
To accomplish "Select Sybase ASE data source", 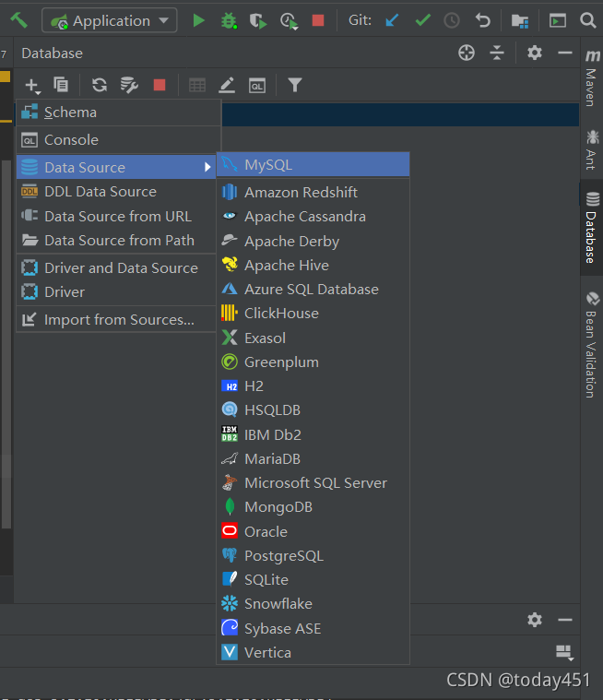I will [x=313, y=629].
